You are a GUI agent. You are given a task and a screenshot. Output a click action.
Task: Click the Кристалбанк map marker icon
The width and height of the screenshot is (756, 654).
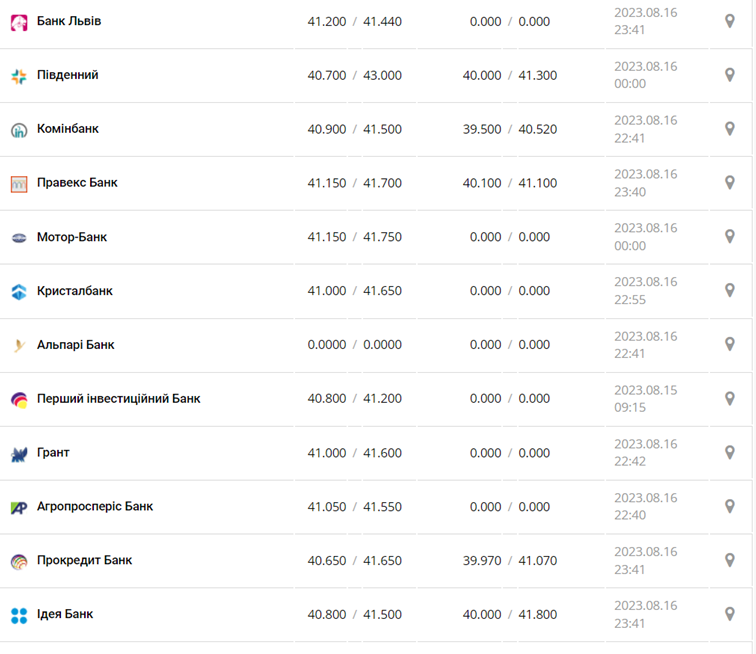[x=730, y=291]
